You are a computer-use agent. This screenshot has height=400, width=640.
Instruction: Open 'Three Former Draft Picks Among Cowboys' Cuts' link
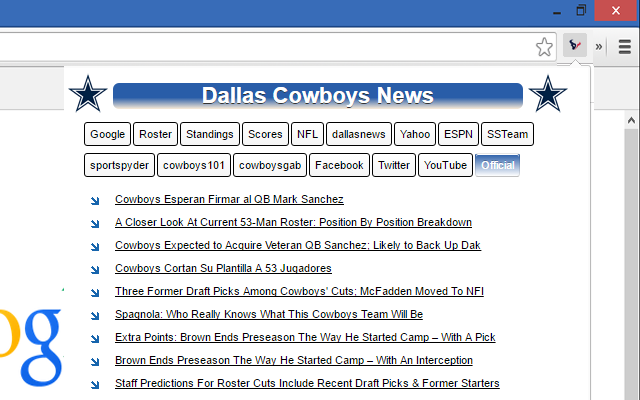tap(299, 291)
